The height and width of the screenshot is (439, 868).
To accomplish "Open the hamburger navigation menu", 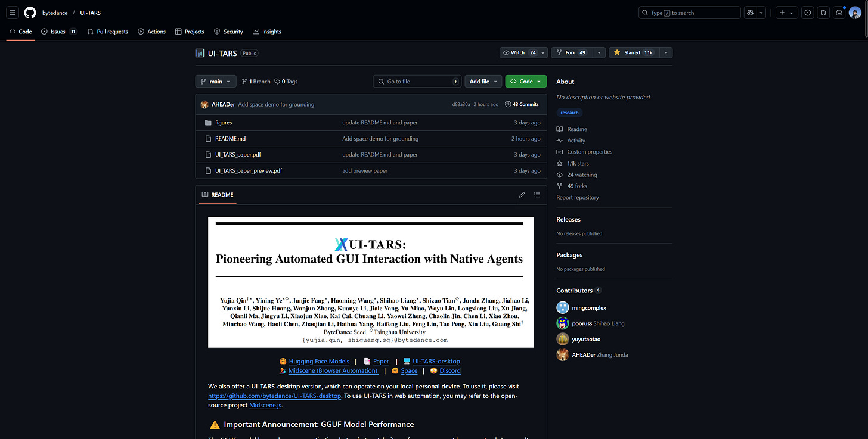I will point(13,13).
